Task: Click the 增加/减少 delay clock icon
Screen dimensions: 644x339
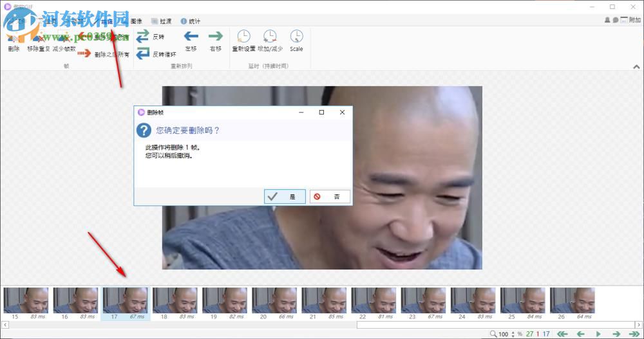Action: 270,36
